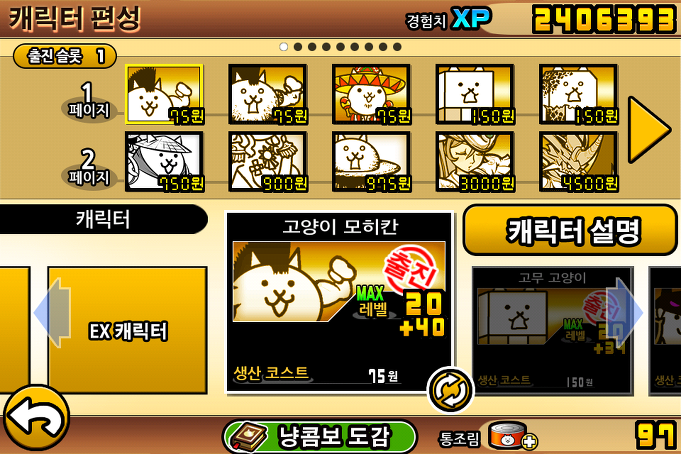Screen dimensions: 681x454
Task: Click the yellow back arrow button
Action: tap(36, 418)
